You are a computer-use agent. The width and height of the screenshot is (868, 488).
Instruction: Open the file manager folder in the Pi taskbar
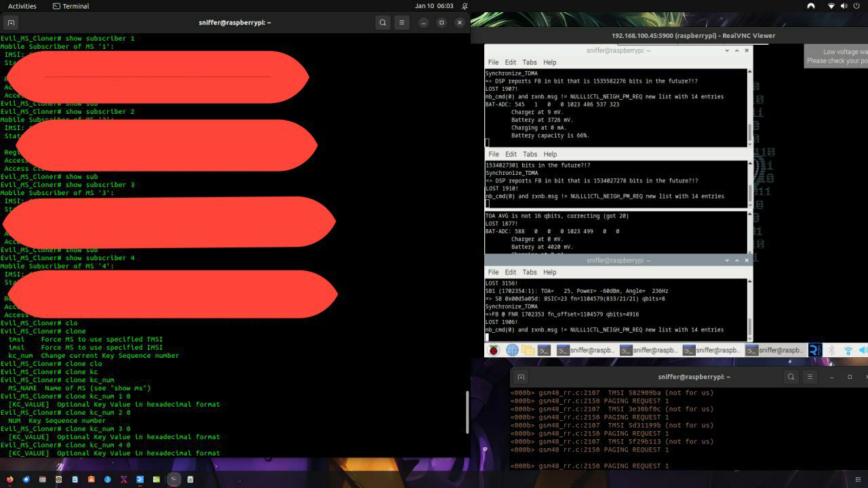pos(528,350)
